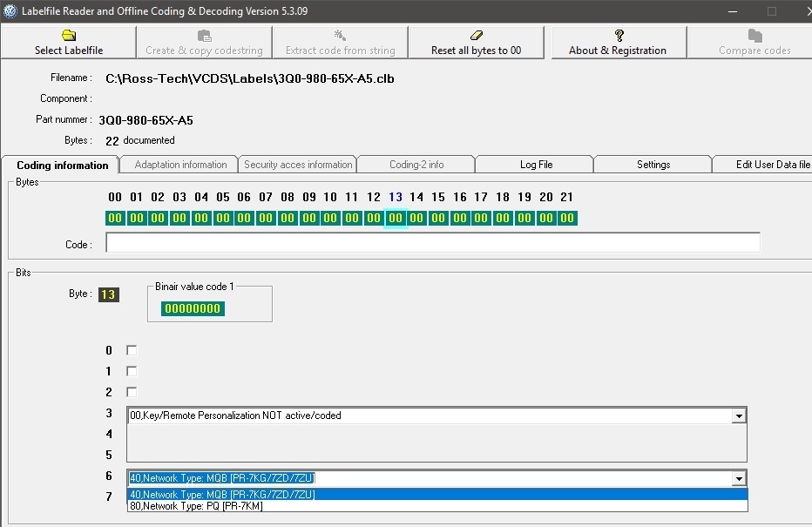The width and height of the screenshot is (812, 527).
Task: Click the About & Registration question icon
Action: pos(619,35)
